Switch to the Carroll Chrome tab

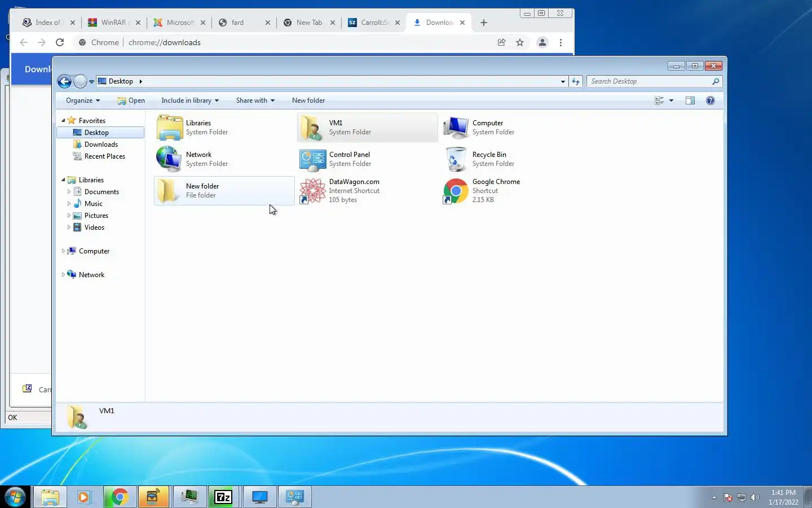coord(374,23)
